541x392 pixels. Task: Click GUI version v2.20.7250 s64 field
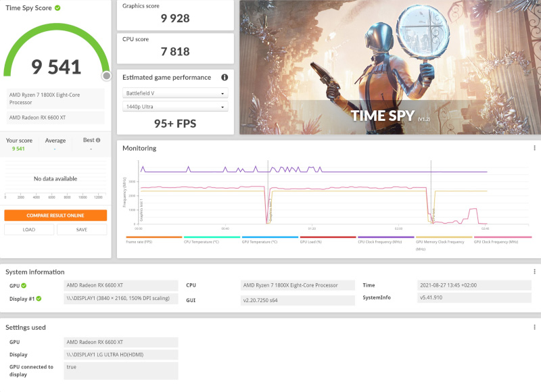(298, 300)
